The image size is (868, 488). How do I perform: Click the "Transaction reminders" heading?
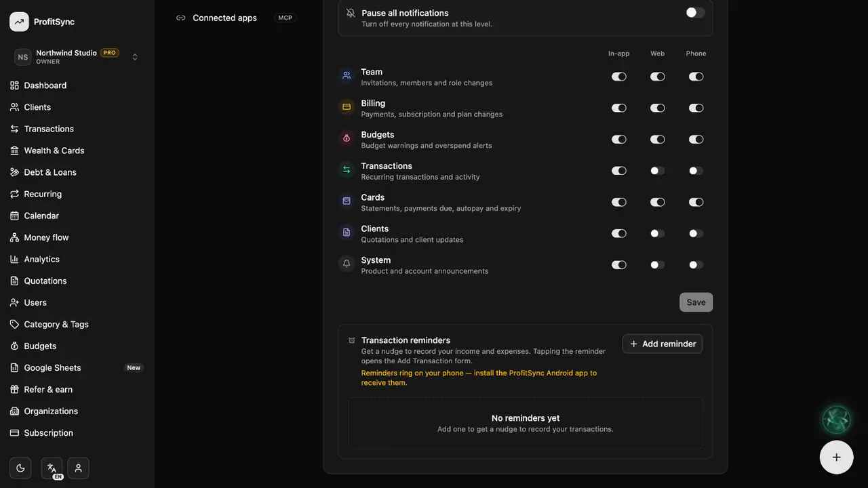coord(406,340)
